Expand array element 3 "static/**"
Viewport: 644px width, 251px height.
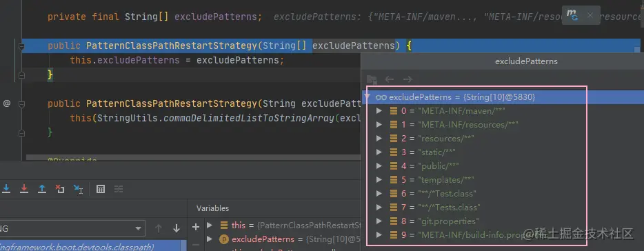pyautogui.click(x=379, y=152)
